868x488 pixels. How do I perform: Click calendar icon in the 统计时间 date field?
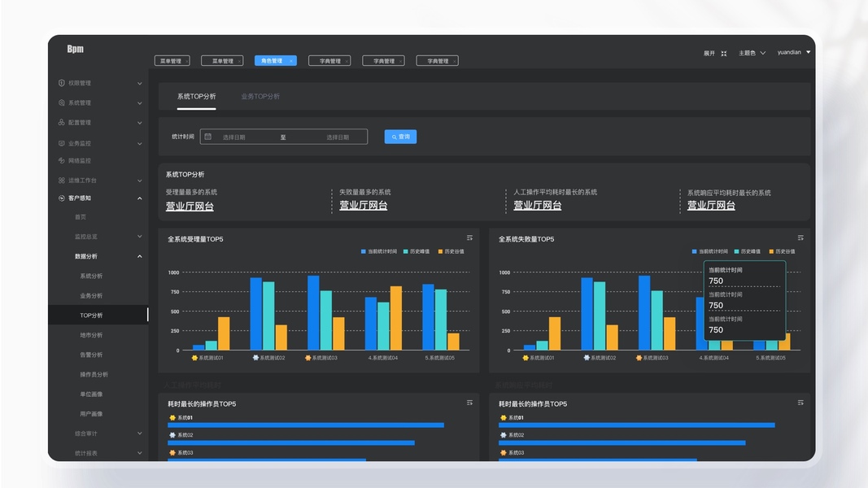[x=208, y=137]
